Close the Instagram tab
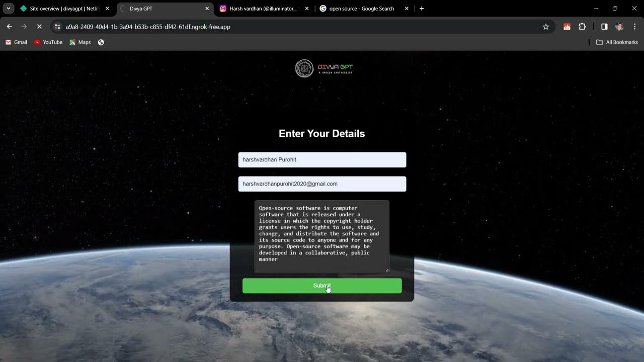Viewport: 644px width, 362px height. point(307,9)
